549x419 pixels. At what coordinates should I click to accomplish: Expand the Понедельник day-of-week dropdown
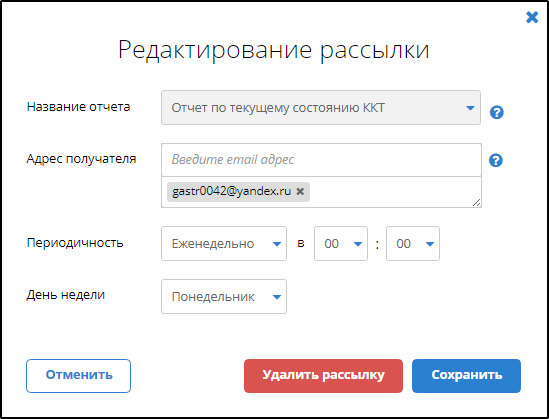tap(224, 296)
